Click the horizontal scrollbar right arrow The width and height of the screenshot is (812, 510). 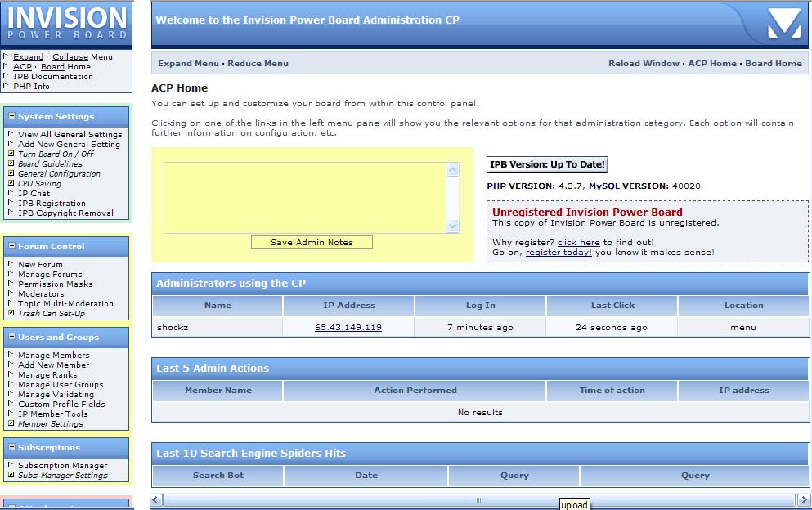(x=804, y=500)
